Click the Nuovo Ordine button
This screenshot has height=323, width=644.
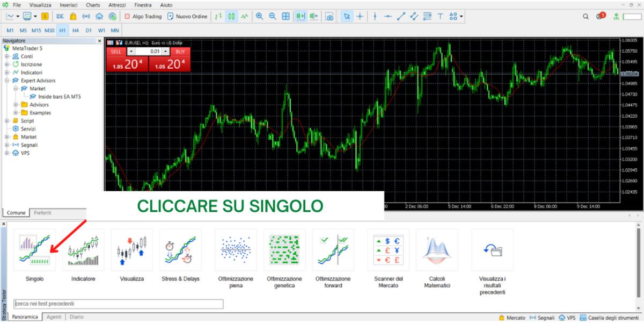(187, 16)
